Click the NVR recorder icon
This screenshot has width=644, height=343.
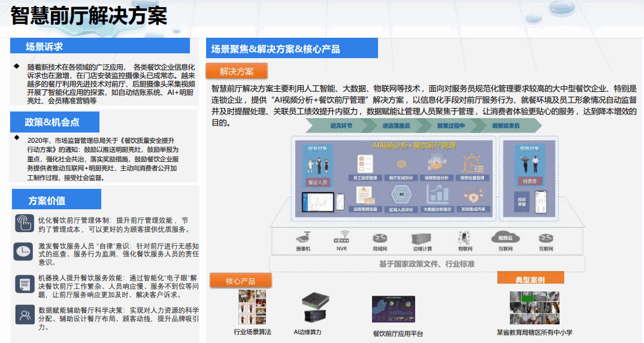341,237
